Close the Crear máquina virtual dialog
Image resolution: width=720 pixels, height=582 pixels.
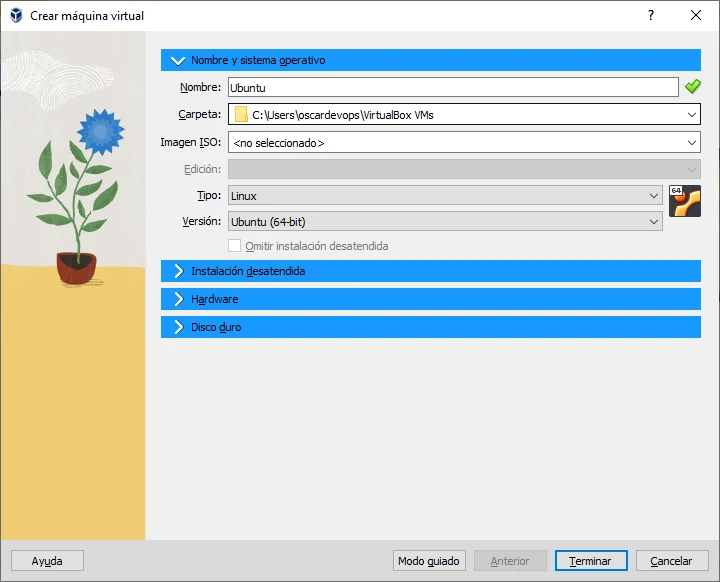[x=696, y=15]
